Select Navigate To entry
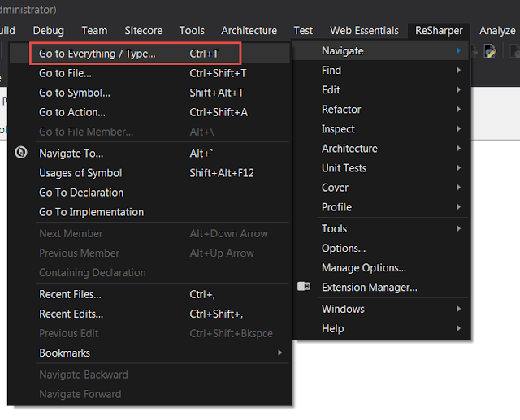Viewport: 520px width, 420px height. pos(149,154)
